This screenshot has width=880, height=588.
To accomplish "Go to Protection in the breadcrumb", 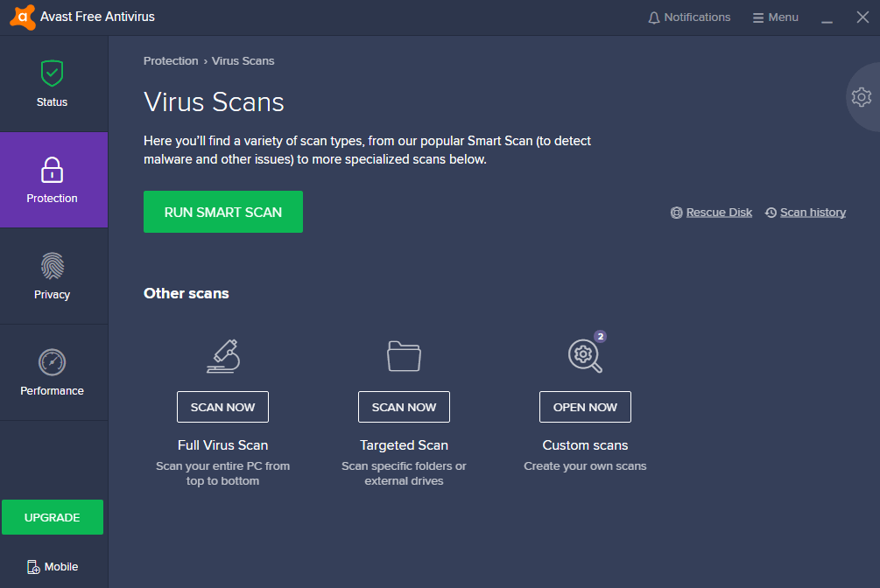I will (x=171, y=61).
